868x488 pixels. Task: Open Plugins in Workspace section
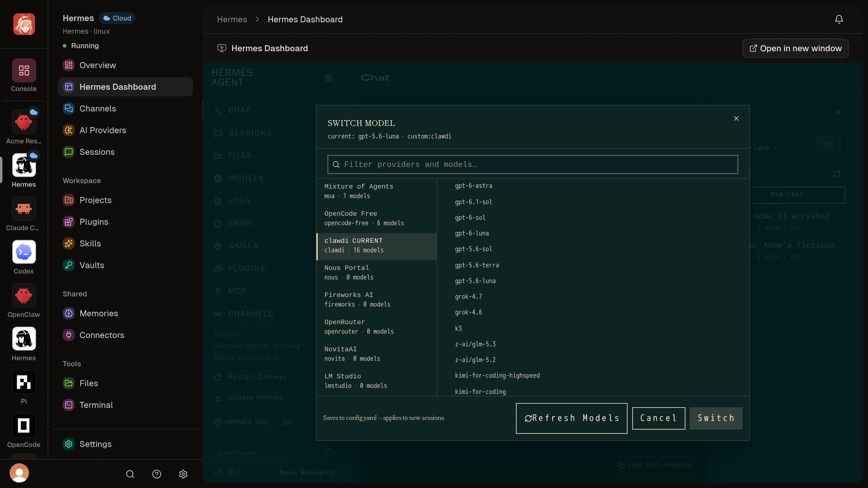coord(125,222)
